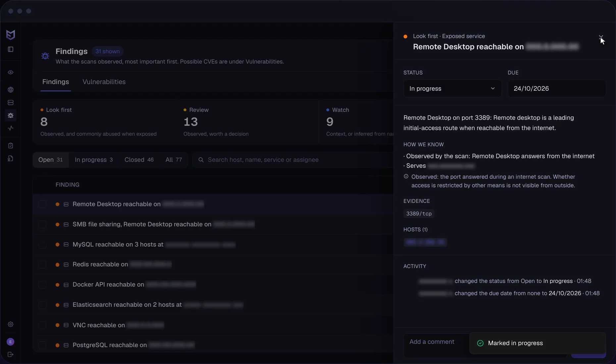Open the bug findings icon in sidebar
The height and width of the screenshot is (364, 616).
(11, 115)
